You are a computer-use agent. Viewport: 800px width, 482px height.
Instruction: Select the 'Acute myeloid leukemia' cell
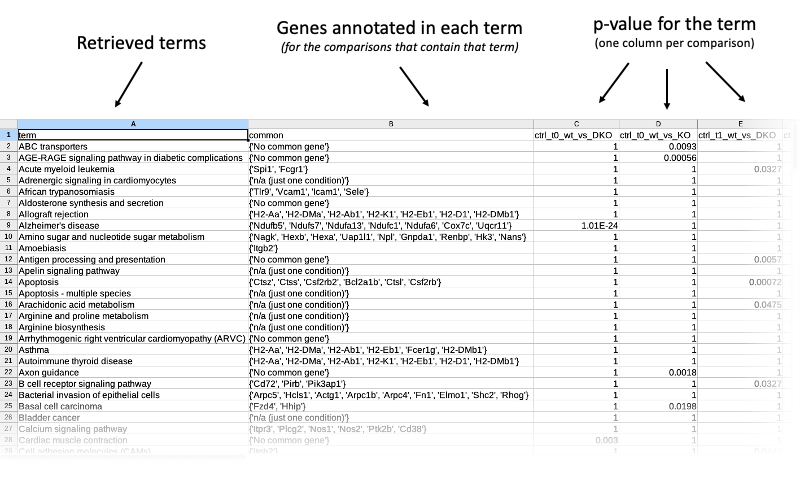(x=132, y=169)
